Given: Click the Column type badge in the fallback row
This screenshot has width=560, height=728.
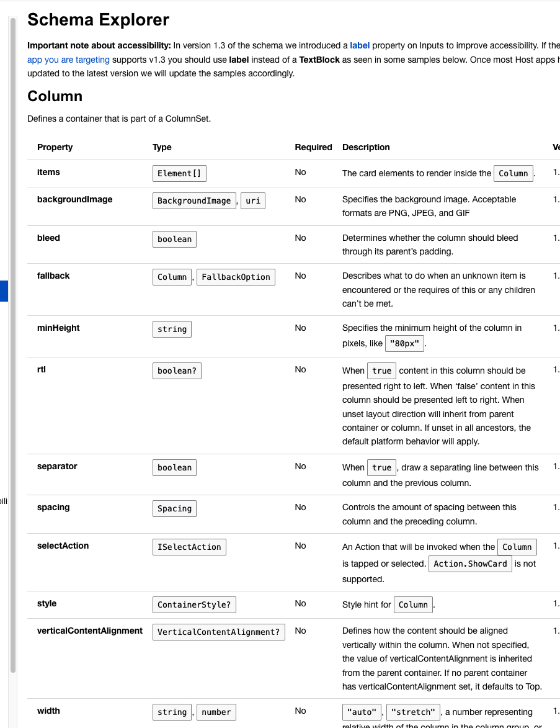Looking at the screenshot, I should pos(172,277).
